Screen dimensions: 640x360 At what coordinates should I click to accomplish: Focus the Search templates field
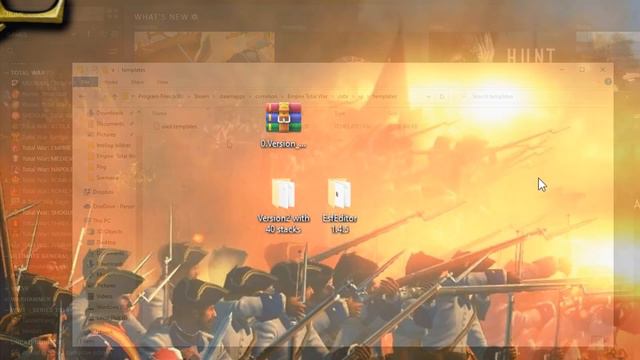493,97
